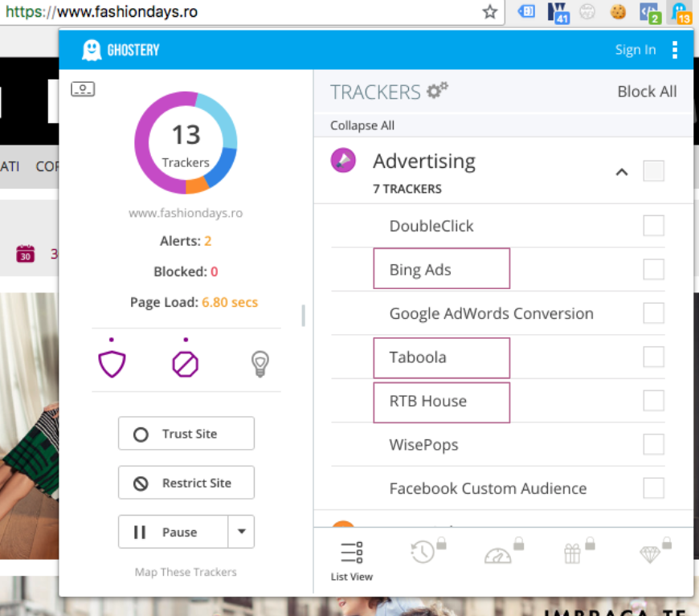Block Google AdWords Conversion checkbox
699x616 pixels.
[653, 313]
